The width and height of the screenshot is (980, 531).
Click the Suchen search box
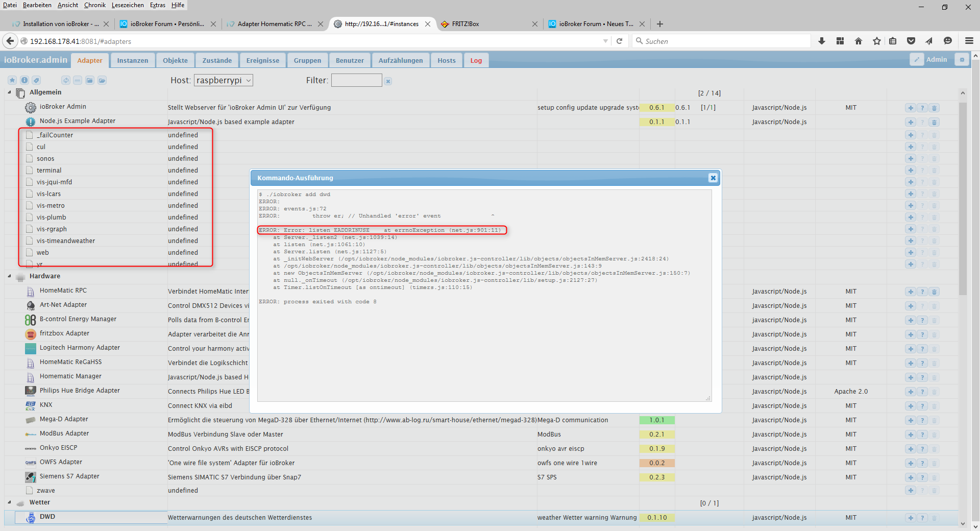721,41
